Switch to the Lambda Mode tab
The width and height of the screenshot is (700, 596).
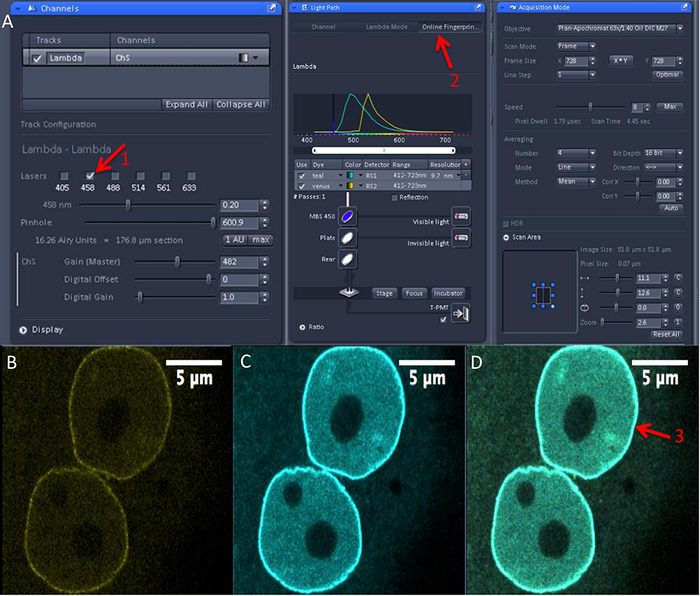[386, 27]
